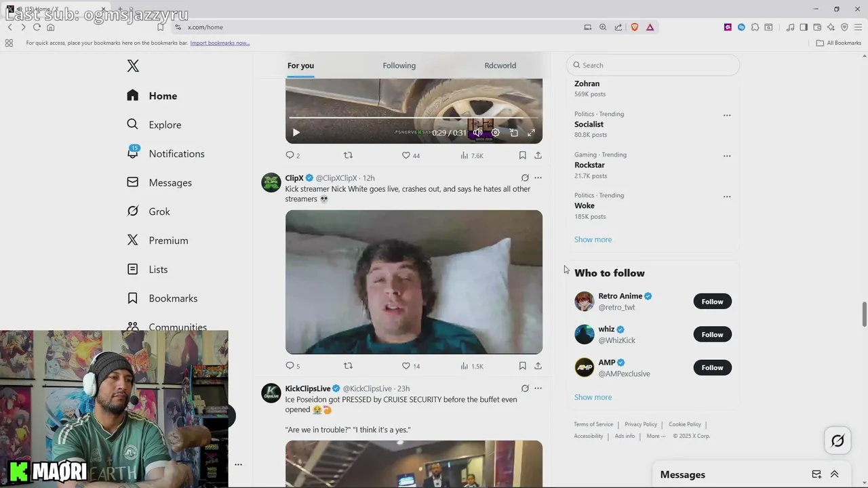Image resolution: width=868 pixels, height=488 pixels.
Task: Open KickClipsLive profile avatar
Action: [x=271, y=393]
